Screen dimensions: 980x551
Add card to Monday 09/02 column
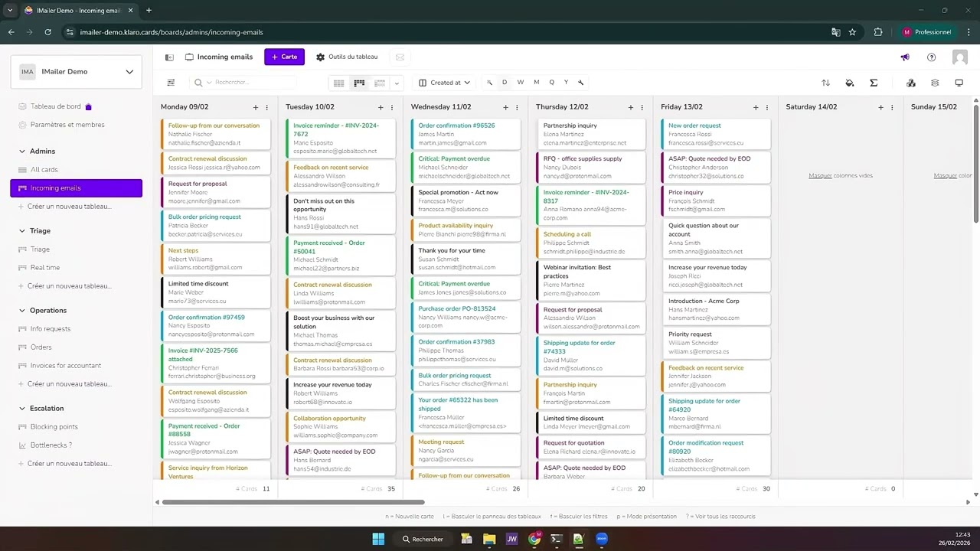click(256, 107)
